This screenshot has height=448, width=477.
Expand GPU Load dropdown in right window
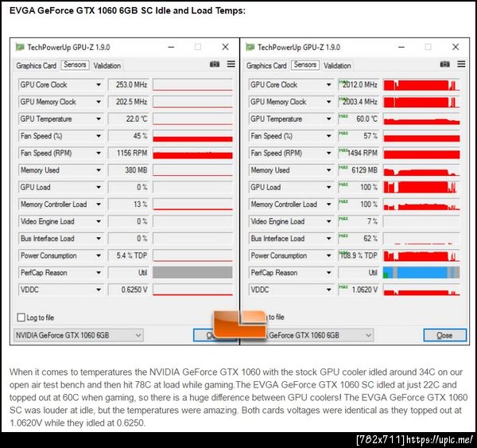(x=328, y=187)
